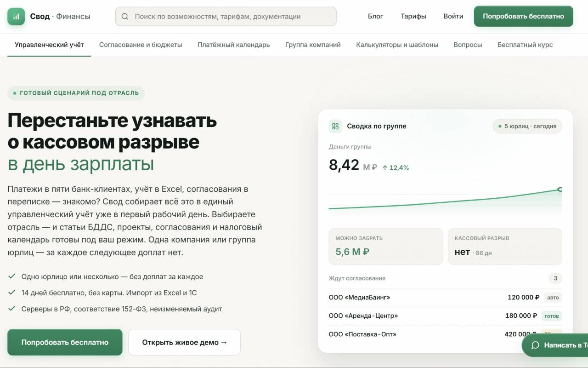
Task: Click the 8,42 М ₽ group money value
Action: click(x=353, y=165)
